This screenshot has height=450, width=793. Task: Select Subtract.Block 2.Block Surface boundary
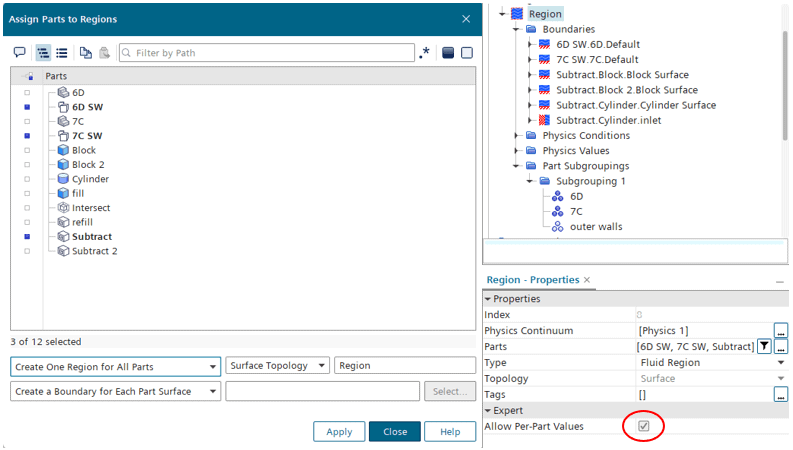coord(627,90)
